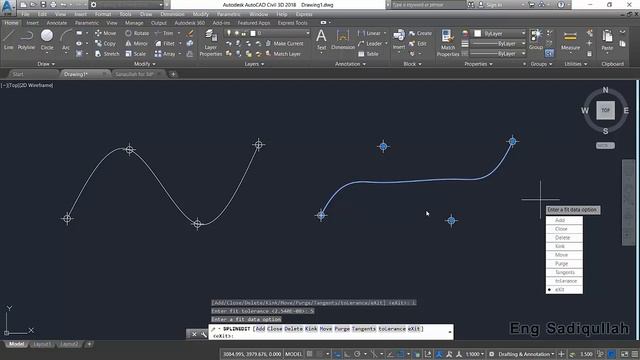This screenshot has height=360, width=640.
Task: Click the Scale tool
Action: coord(136,53)
